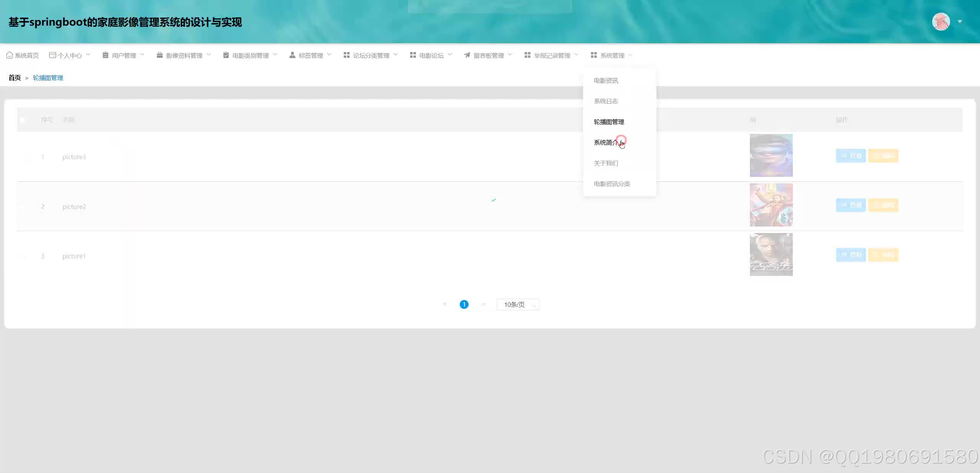Open 关于我们 from the 系统管理 menu
This screenshot has width=980, height=473.
click(606, 163)
